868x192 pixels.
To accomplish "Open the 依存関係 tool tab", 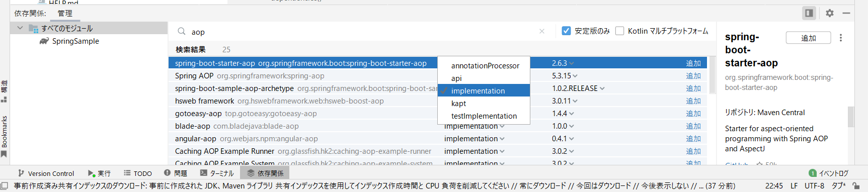I will 265,173.
